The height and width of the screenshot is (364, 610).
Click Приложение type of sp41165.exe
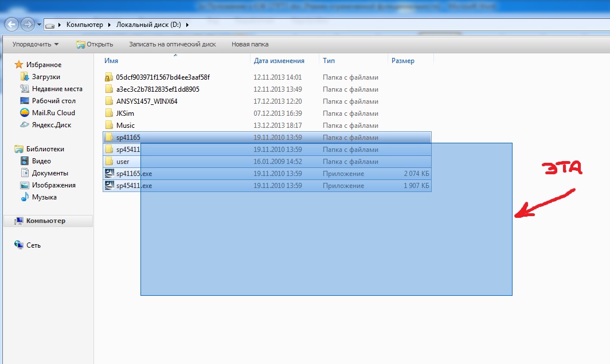coord(343,174)
